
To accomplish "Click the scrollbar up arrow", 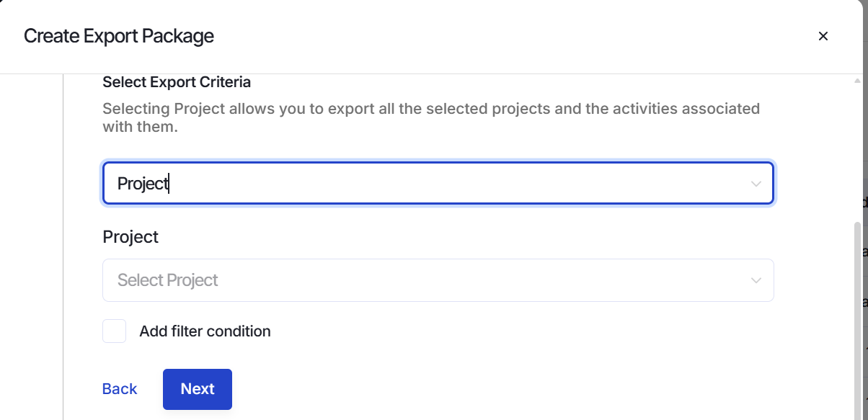I will (857, 80).
